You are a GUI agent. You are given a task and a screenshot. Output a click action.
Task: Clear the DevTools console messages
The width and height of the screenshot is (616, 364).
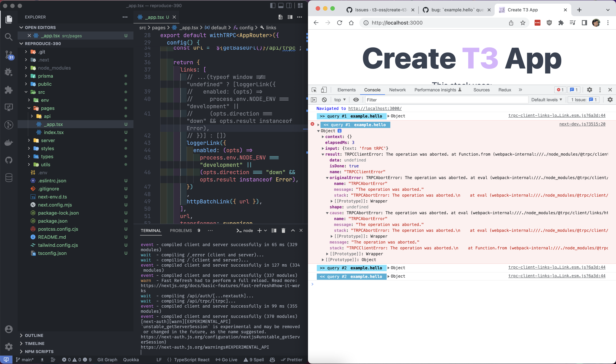click(324, 100)
